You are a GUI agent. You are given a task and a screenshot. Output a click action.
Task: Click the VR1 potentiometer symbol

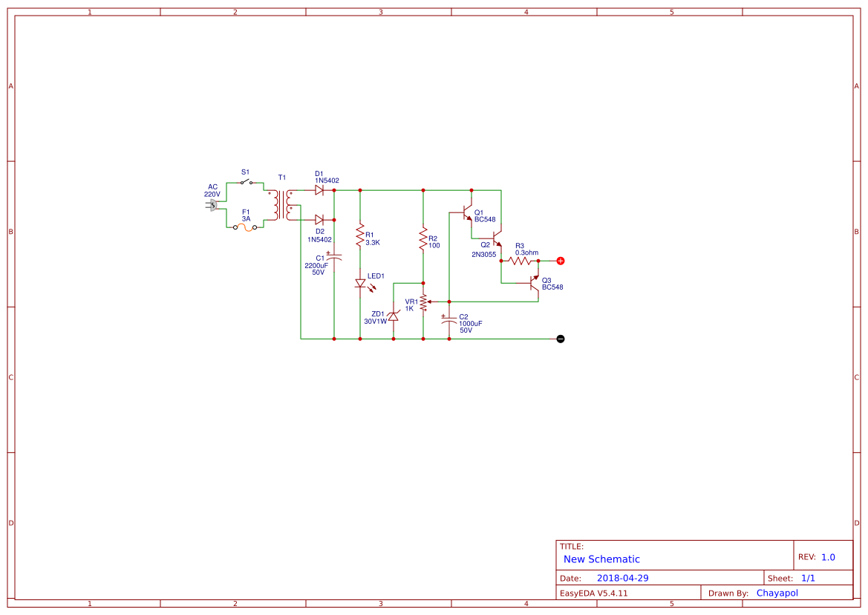pos(425,302)
